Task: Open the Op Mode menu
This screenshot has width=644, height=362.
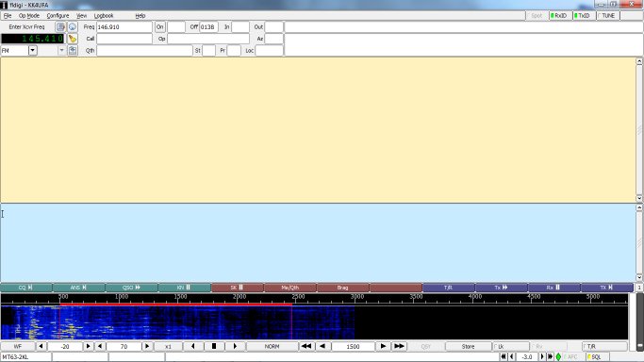Action: coord(29,16)
